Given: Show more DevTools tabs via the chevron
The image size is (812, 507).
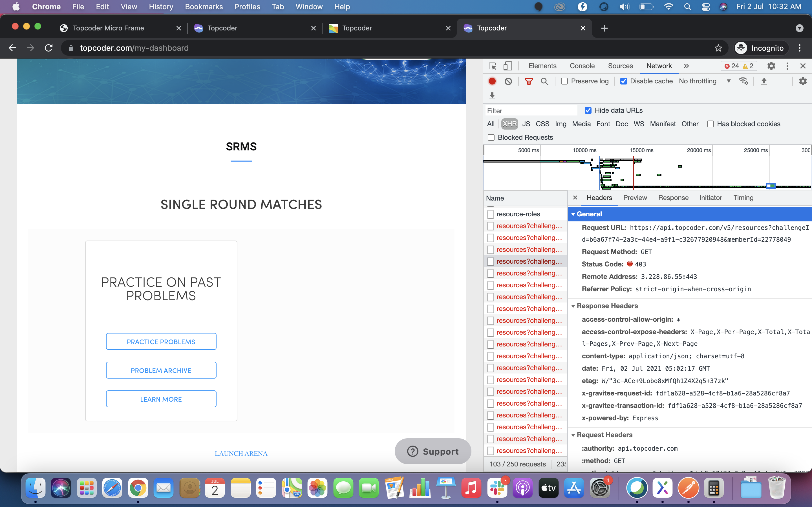Looking at the screenshot, I should (686, 66).
